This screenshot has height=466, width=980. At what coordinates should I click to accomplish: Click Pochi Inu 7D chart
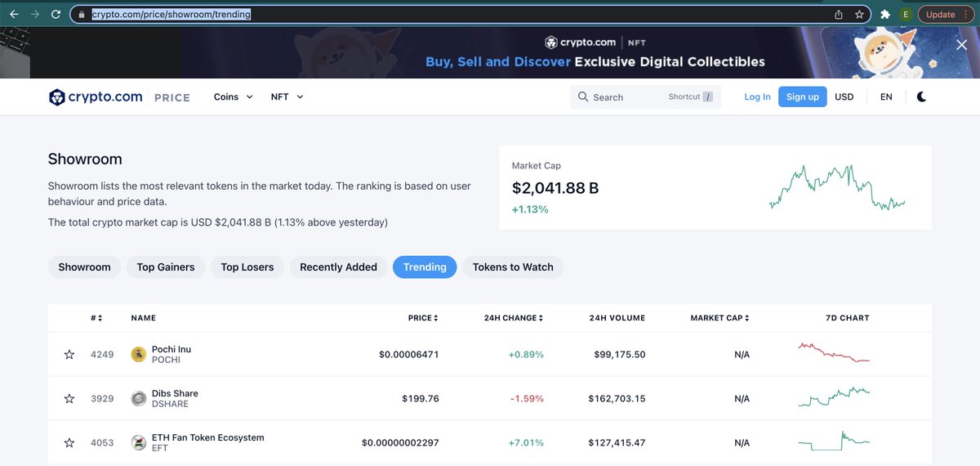click(834, 352)
